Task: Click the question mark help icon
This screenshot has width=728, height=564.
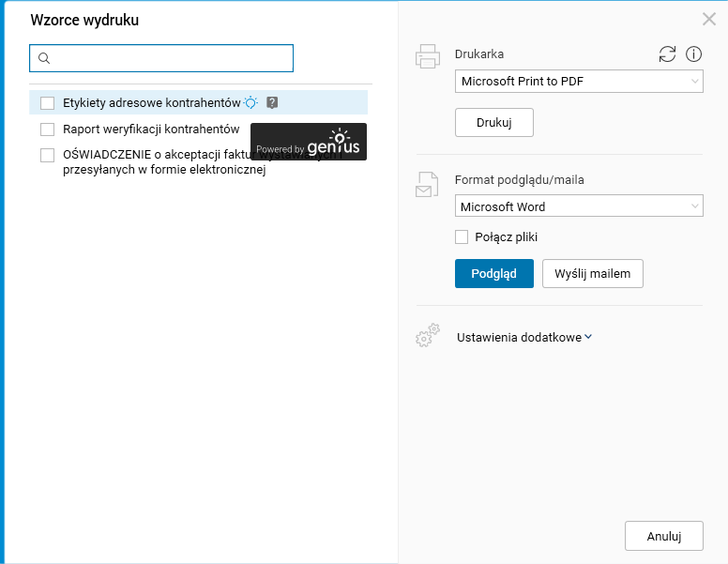Action: pyautogui.click(x=272, y=103)
